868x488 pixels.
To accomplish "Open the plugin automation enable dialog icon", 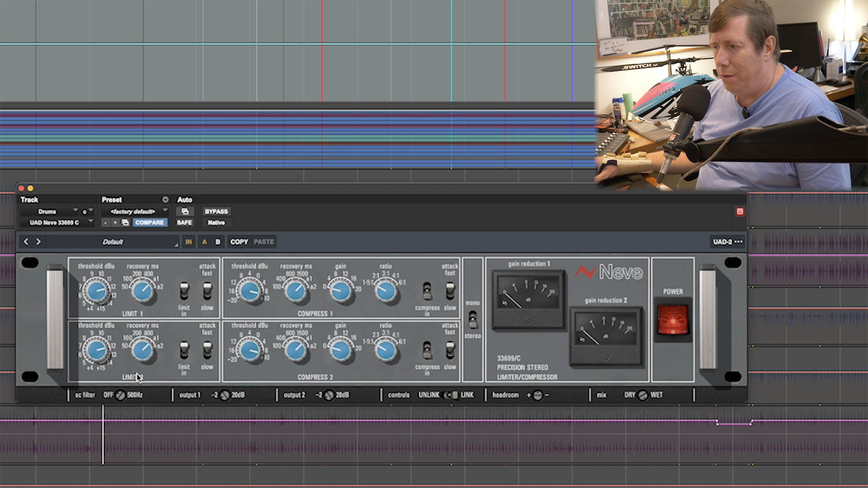I will [185, 211].
